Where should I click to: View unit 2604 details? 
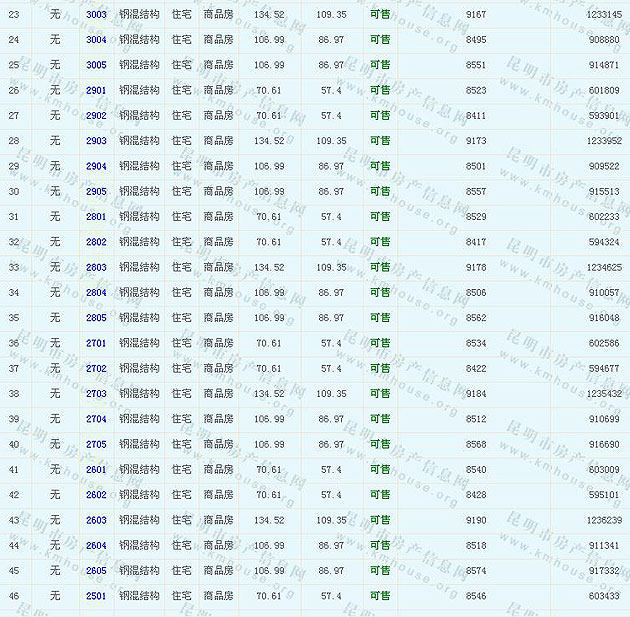tap(96, 546)
